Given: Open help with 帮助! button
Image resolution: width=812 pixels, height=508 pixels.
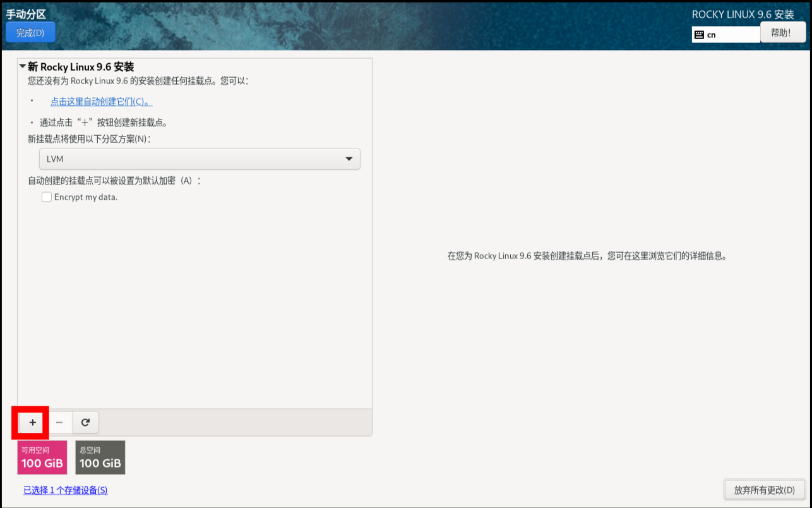Looking at the screenshot, I should tap(783, 32).
